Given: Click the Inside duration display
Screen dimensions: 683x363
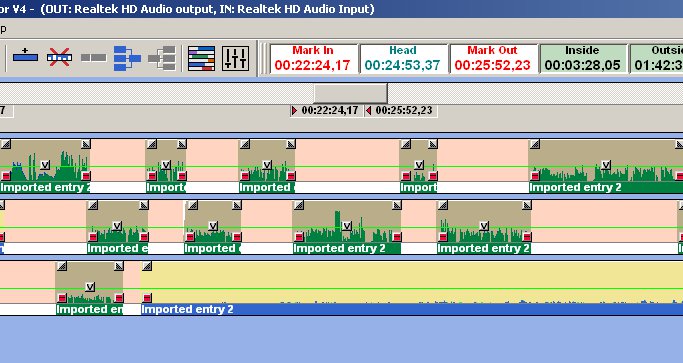Looking at the screenshot, I should click(x=583, y=58).
